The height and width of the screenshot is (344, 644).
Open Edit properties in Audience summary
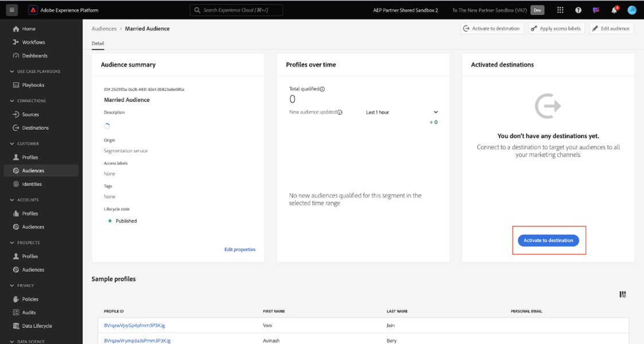pyautogui.click(x=240, y=249)
